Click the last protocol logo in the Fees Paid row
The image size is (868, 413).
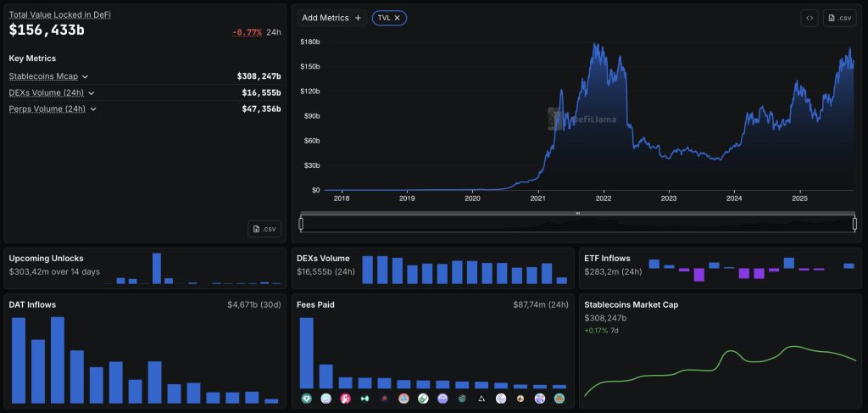coord(559,398)
